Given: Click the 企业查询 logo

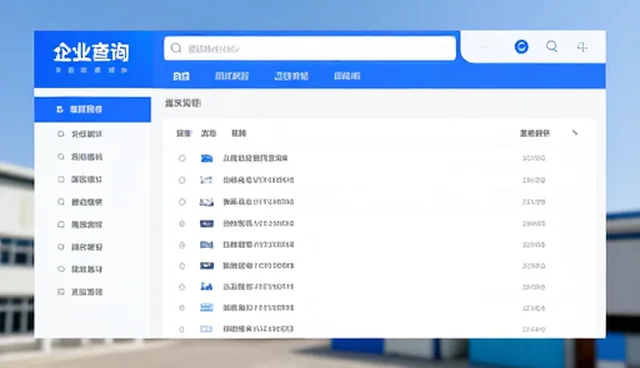Looking at the screenshot, I should 91,53.
